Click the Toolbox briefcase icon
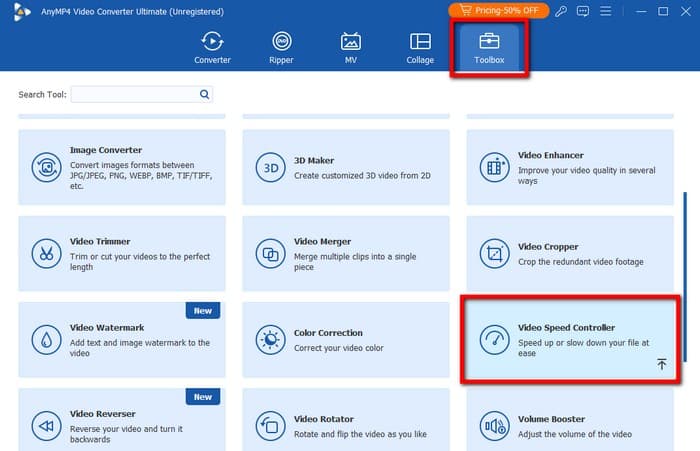700x451 pixels. pyautogui.click(x=489, y=41)
